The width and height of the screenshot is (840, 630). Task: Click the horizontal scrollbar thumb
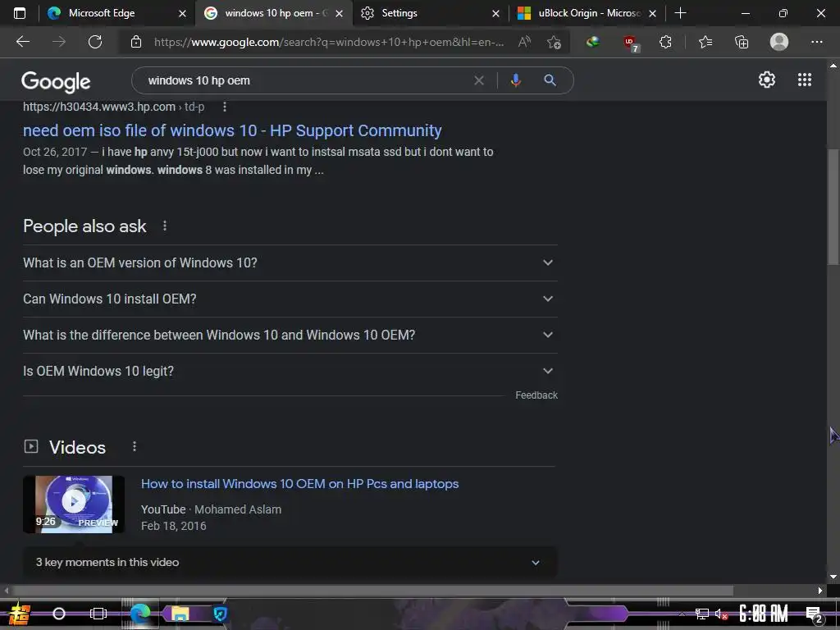click(x=373, y=591)
